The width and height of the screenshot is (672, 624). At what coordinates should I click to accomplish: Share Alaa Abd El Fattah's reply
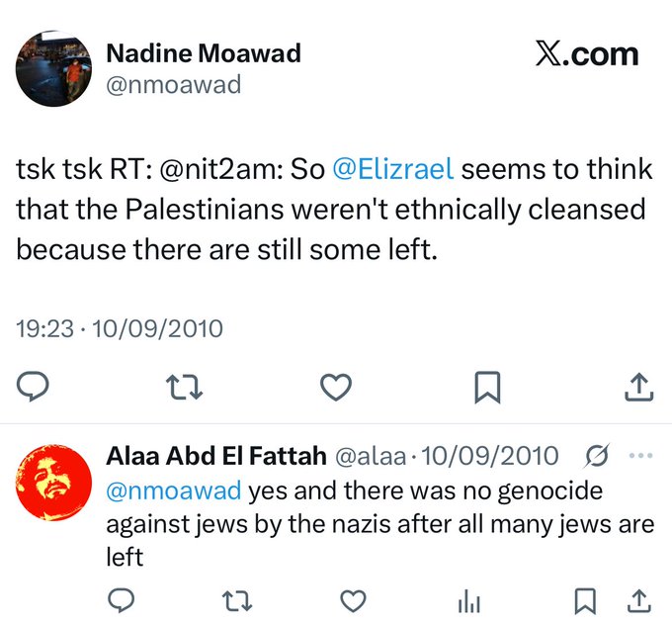coord(640,599)
